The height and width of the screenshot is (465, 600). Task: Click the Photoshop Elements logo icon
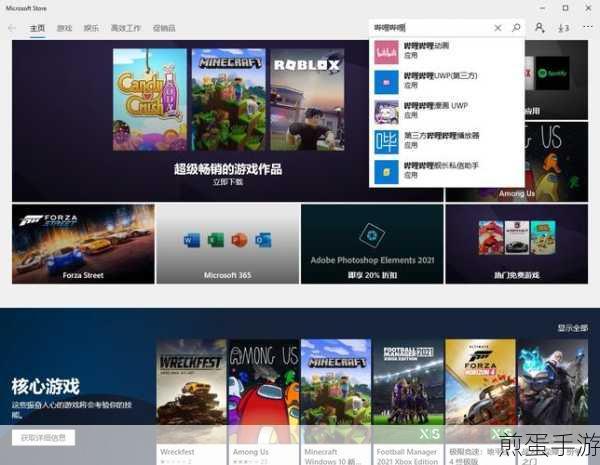pyautogui.click(x=372, y=235)
